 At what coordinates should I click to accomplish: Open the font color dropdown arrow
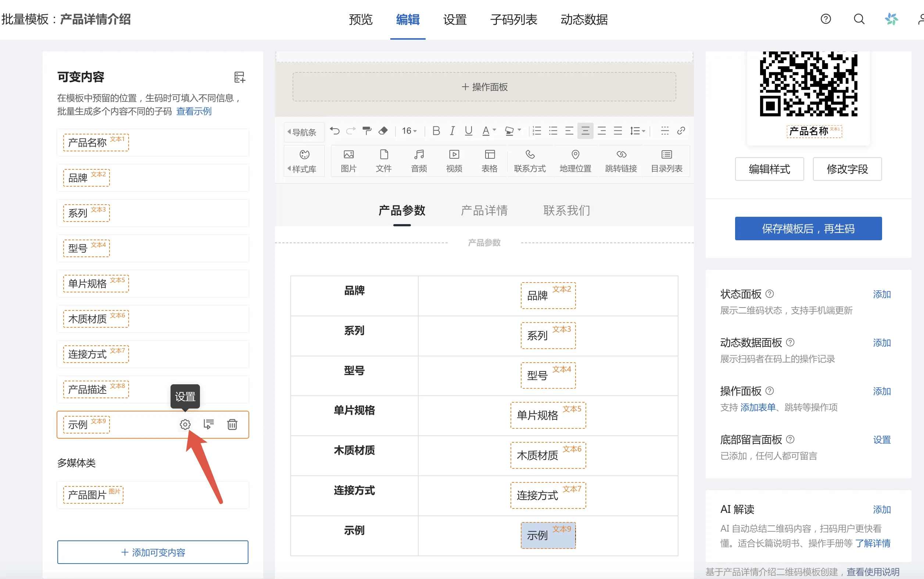coord(494,130)
